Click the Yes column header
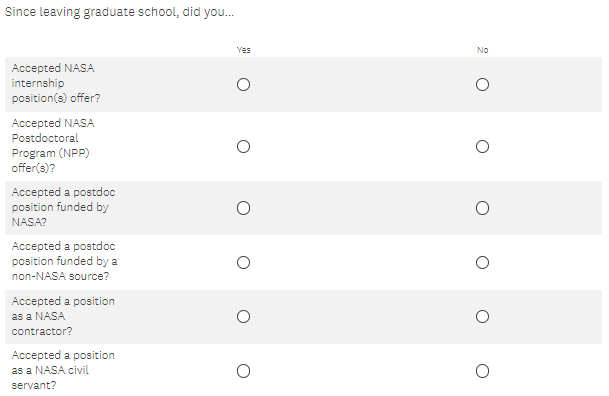The width and height of the screenshot is (609, 396). pyautogui.click(x=244, y=50)
